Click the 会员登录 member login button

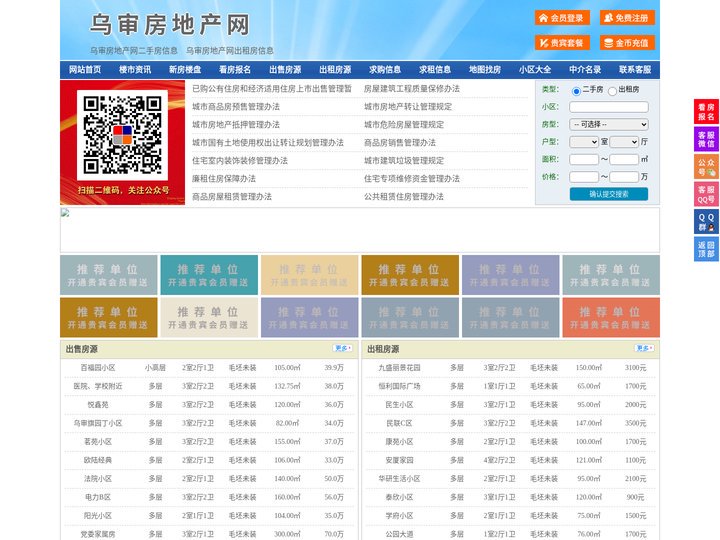click(x=562, y=18)
